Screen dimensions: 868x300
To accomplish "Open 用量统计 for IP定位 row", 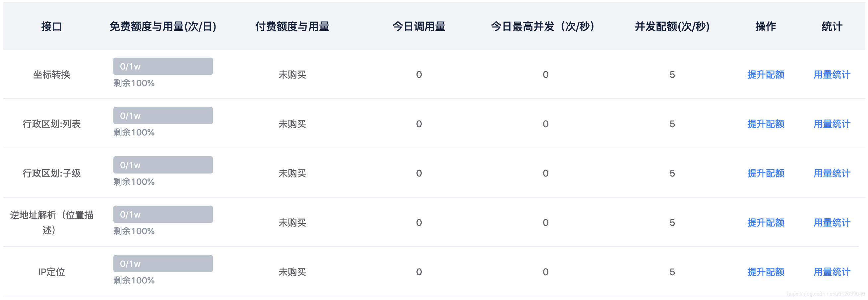I will 832,272.
